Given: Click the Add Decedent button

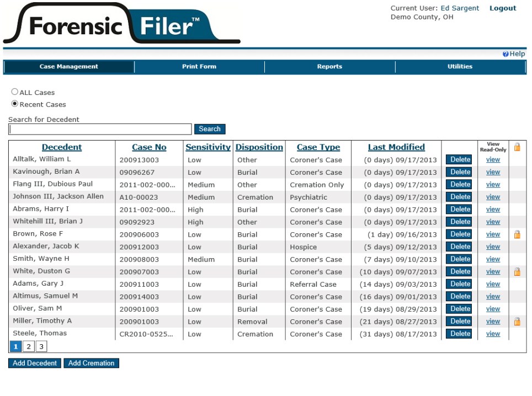Looking at the screenshot, I should click(x=35, y=363).
